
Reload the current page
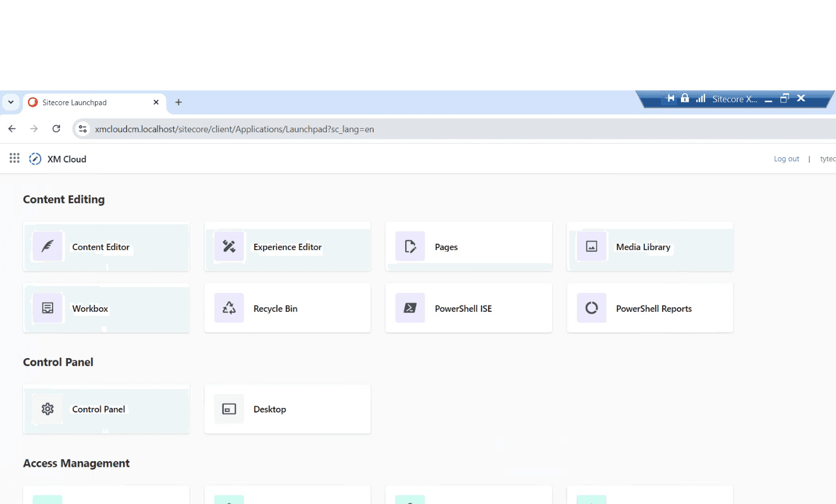pyautogui.click(x=56, y=129)
